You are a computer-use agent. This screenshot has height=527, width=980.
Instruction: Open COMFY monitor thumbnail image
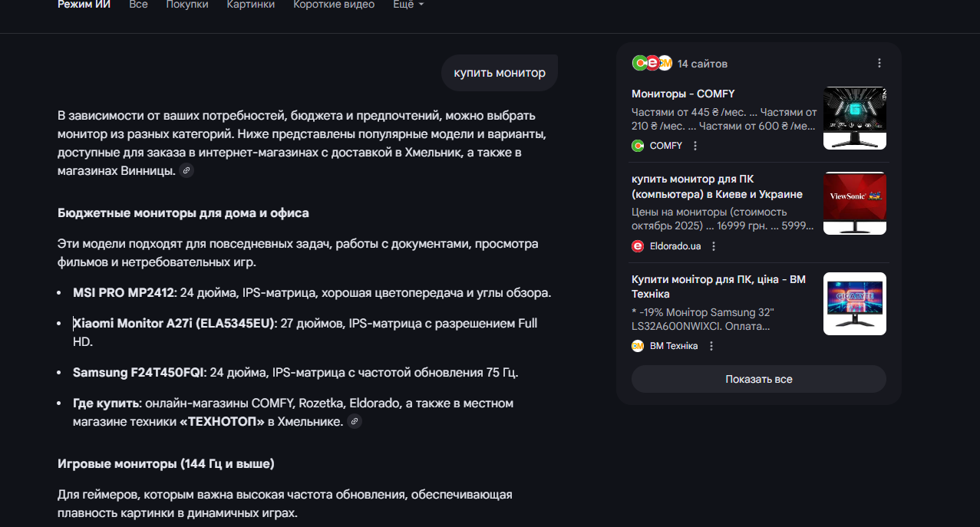coord(855,118)
